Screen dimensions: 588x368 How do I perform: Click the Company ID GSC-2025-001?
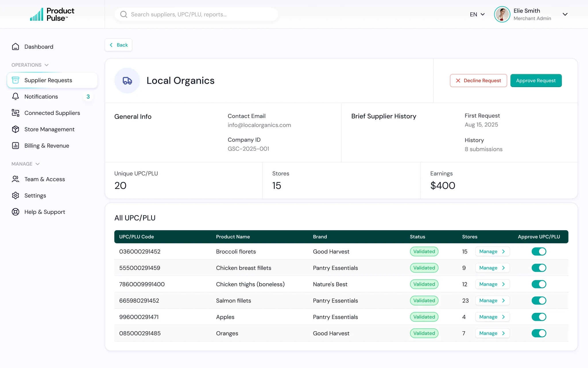[x=248, y=149]
